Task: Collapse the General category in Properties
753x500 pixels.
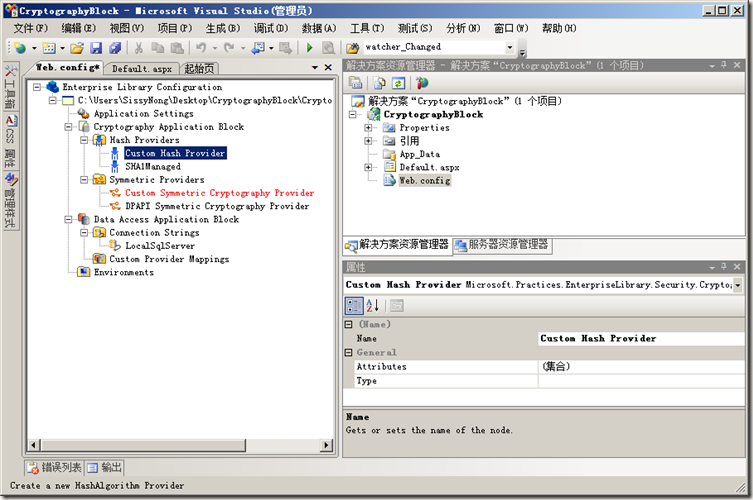Action: pos(349,353)
